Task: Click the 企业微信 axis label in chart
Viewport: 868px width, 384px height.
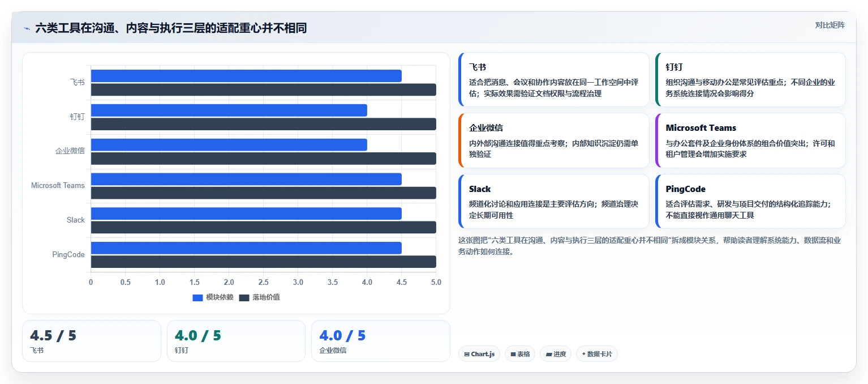Action: click(x=70, y=151)
